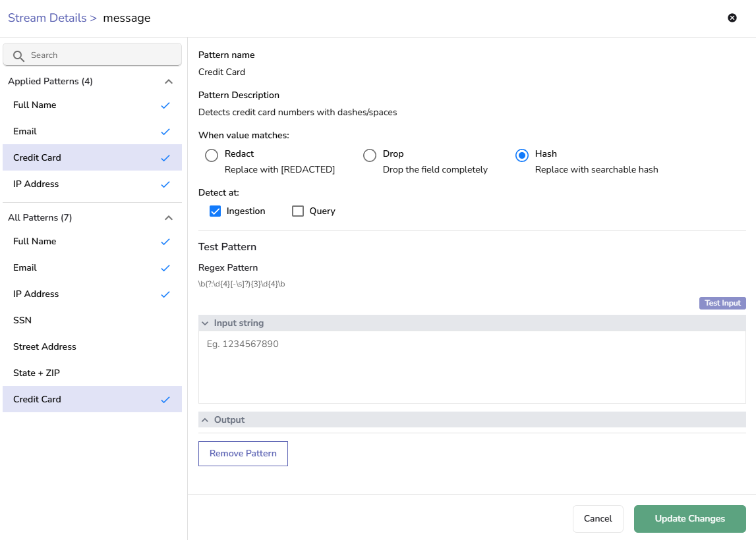Click checkmark next to Full Name in Applied Patterns
Image resolution: width=756 pixels, height=540 pixels.
click(x=165, y=105)
